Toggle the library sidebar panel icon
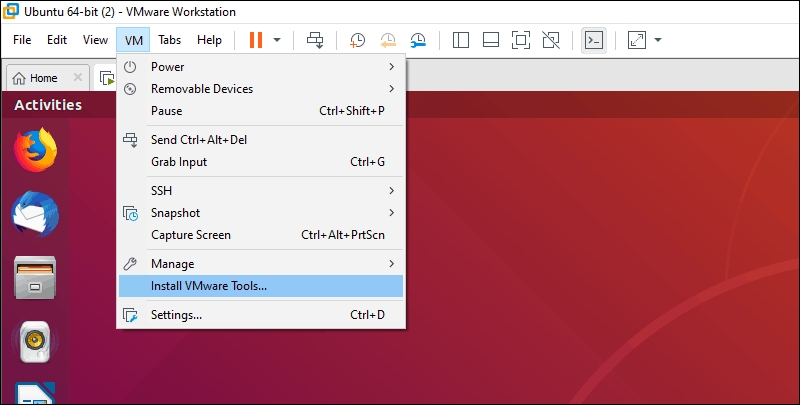 (x=461, y=40)
